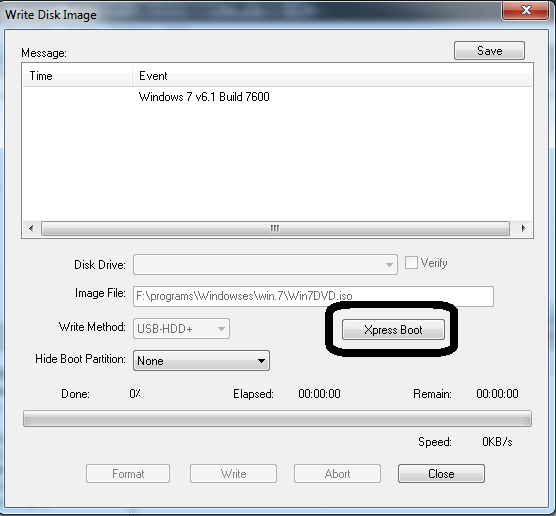Click the elapsed time value 00:00:00
Screen dimensions: 556x516
(x=319, y=394)
